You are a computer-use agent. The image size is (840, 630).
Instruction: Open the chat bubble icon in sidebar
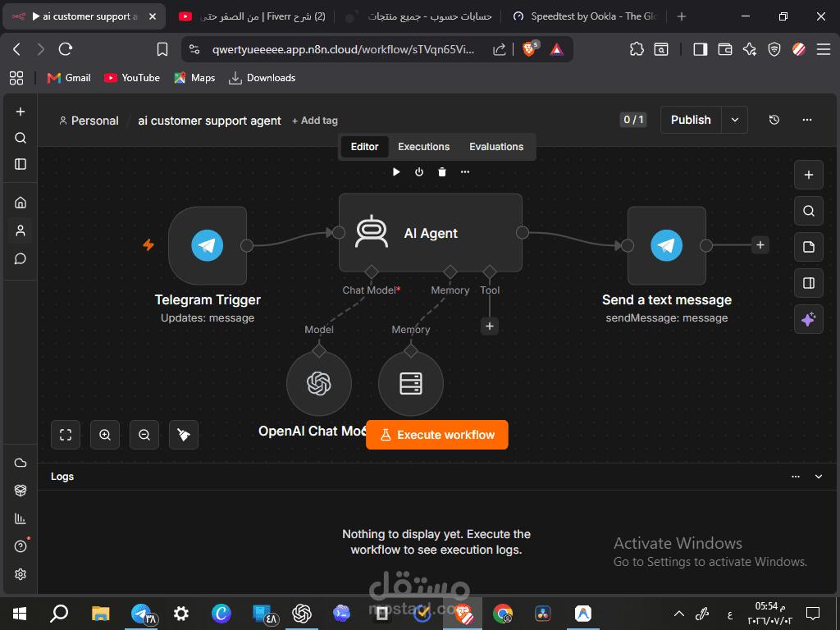click(21, 259)
